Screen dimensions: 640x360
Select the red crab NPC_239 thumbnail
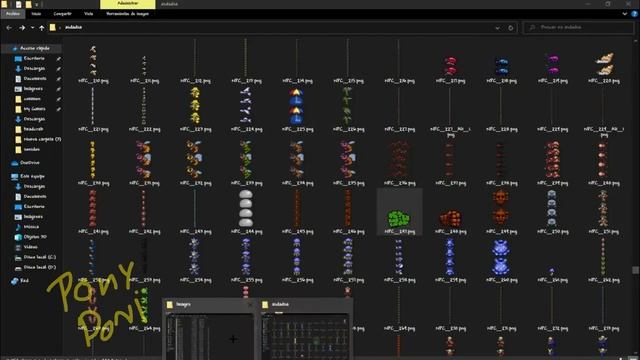(553, 160)
